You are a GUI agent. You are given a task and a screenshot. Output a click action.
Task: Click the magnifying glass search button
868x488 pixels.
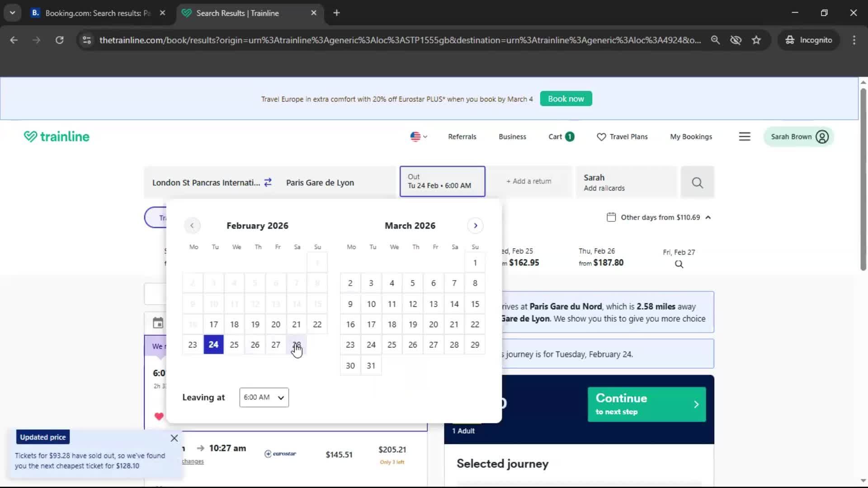[x=697, y=183]
